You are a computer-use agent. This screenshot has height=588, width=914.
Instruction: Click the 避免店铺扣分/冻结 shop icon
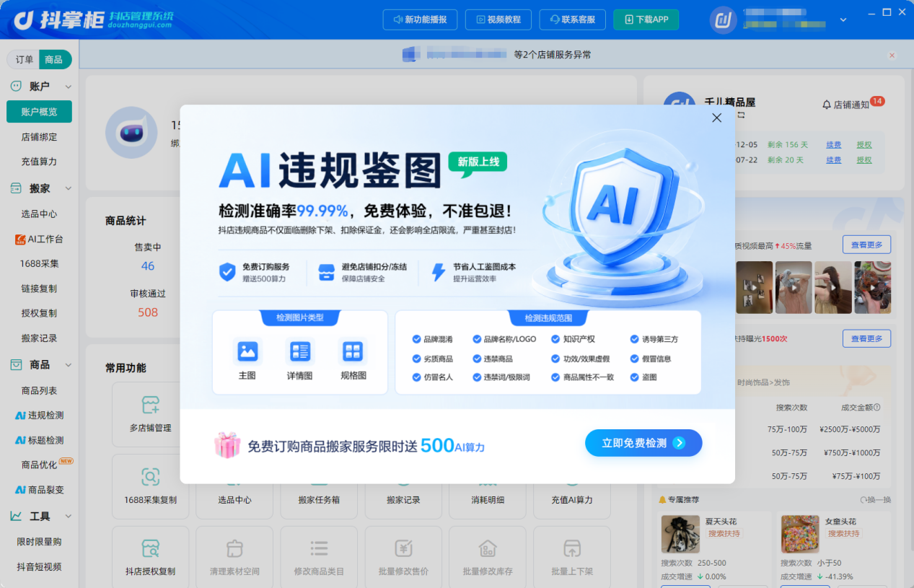coord(327,272)
